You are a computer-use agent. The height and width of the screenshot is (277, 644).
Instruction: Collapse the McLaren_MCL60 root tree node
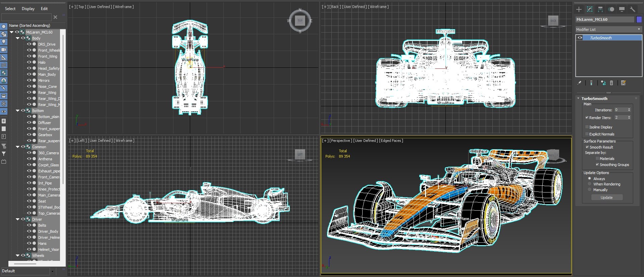[12, 32]
